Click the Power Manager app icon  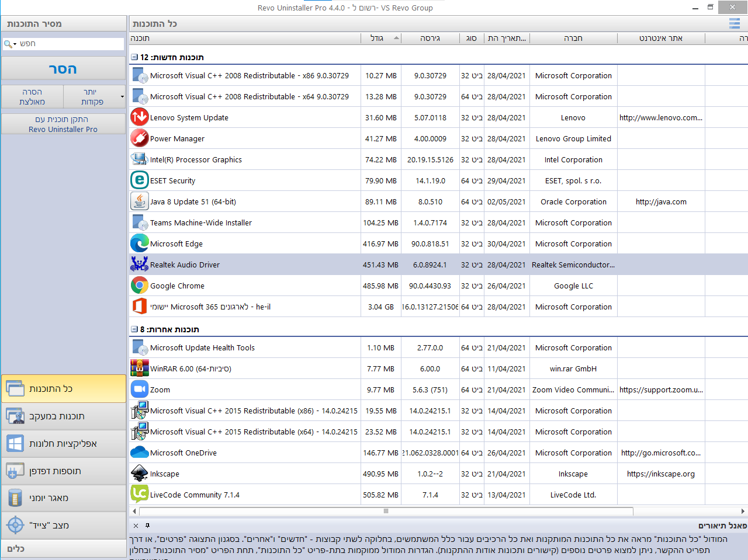tap(140, 138)
